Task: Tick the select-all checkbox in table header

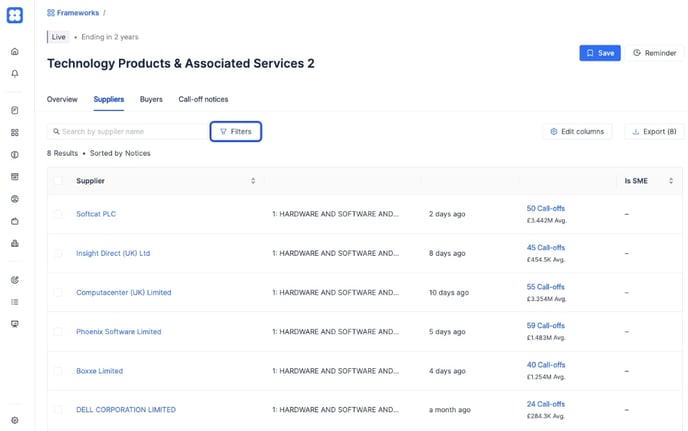Action: (58, 180)
